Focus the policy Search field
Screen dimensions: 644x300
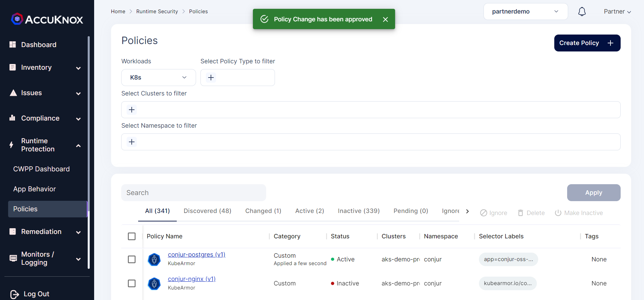tap(194, 193)
